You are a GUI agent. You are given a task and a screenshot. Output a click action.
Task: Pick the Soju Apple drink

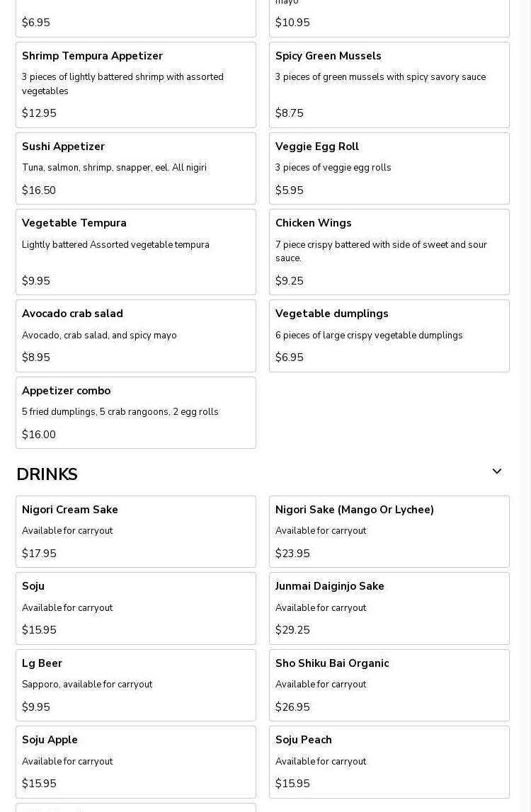coord(136,762)
